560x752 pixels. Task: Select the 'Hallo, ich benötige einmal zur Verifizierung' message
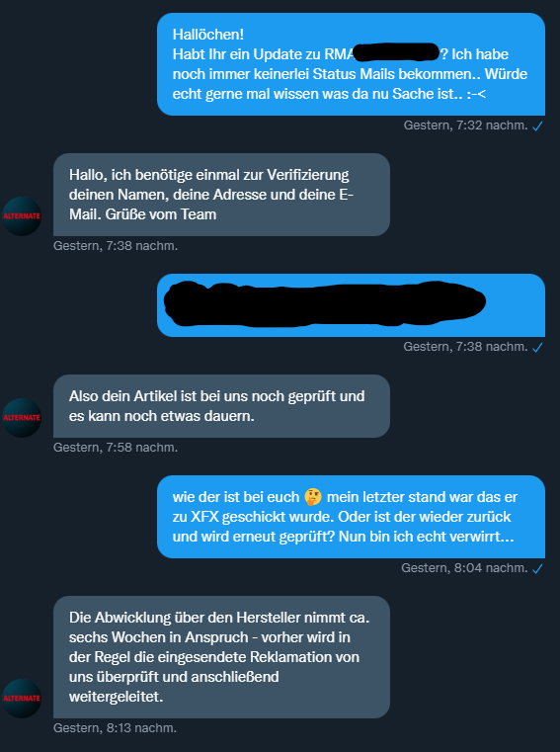(221, 195)
